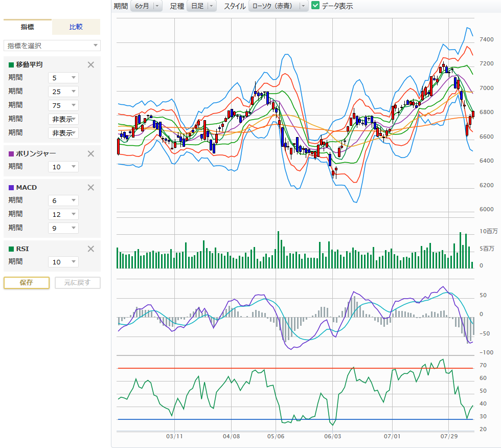The height and width of the screenshot is (448, 501).
Task: Switch to the 比較 tab
Action: tap(76, 27)
